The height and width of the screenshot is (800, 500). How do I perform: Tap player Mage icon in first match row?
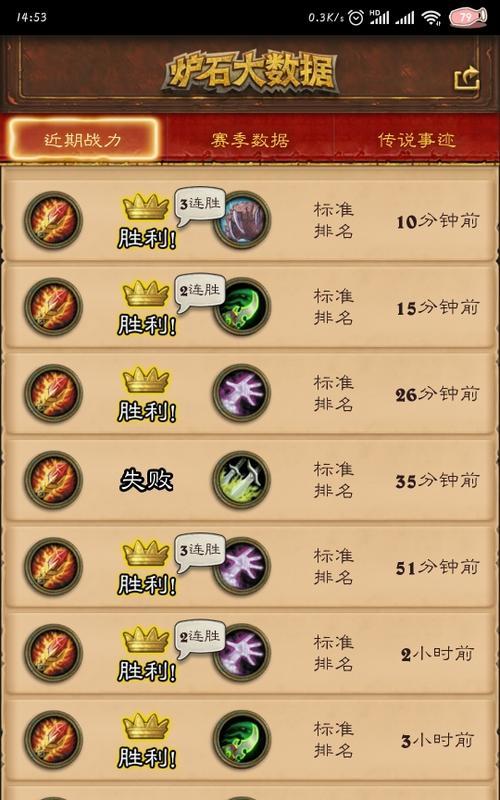click(x=54, y=220)
